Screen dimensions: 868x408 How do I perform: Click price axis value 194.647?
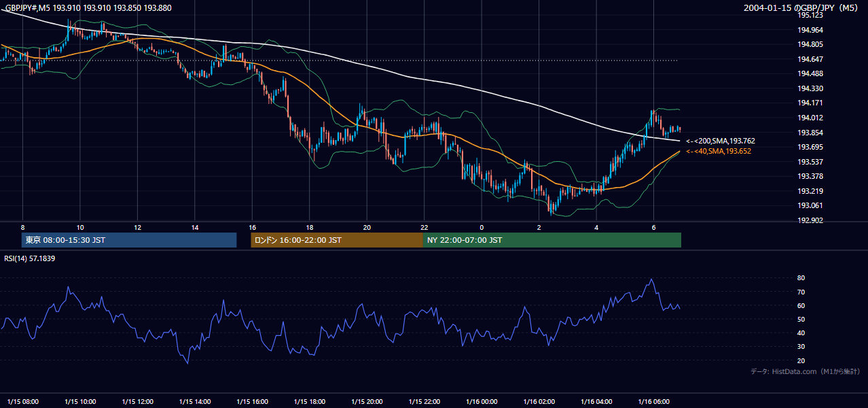click(810, 59)
